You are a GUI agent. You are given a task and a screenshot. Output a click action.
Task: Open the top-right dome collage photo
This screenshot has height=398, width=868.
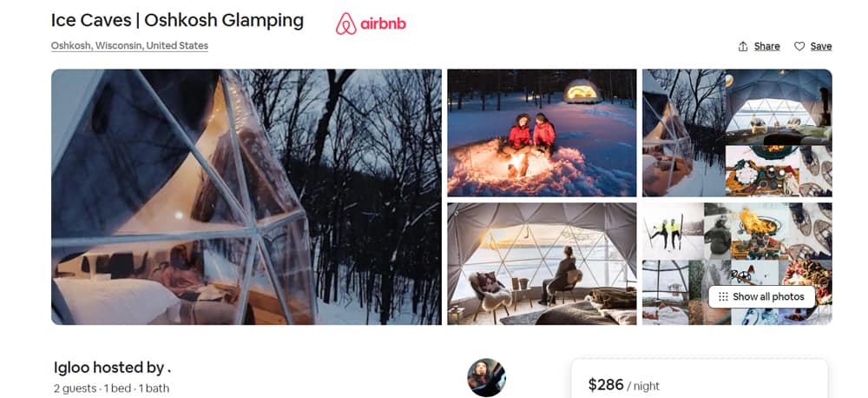tap(737, 132)
